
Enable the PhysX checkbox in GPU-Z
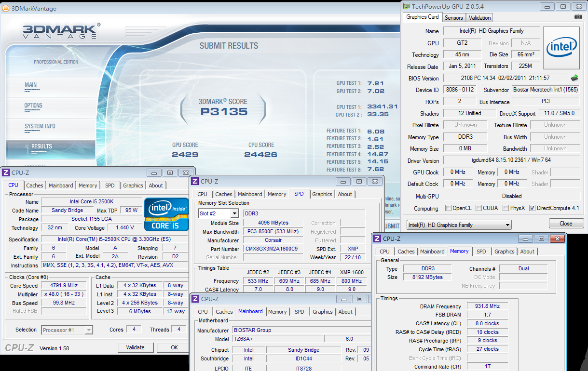pos(506,208)
